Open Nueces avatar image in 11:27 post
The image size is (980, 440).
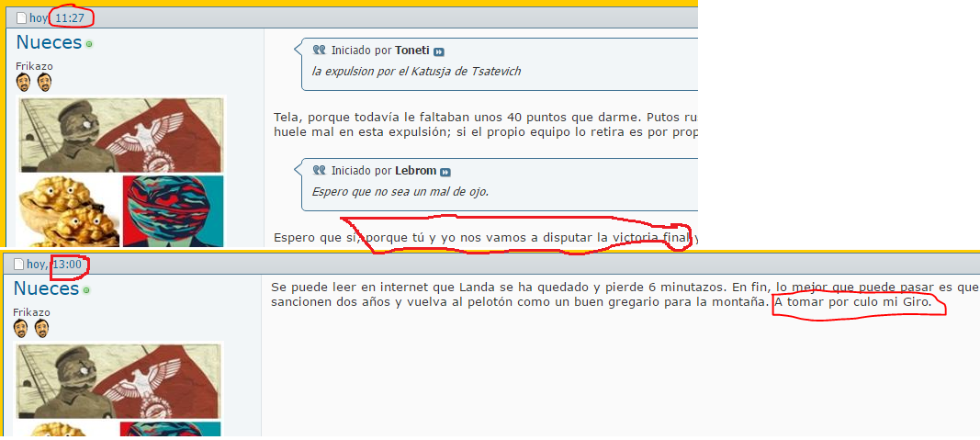pos(121,171)
